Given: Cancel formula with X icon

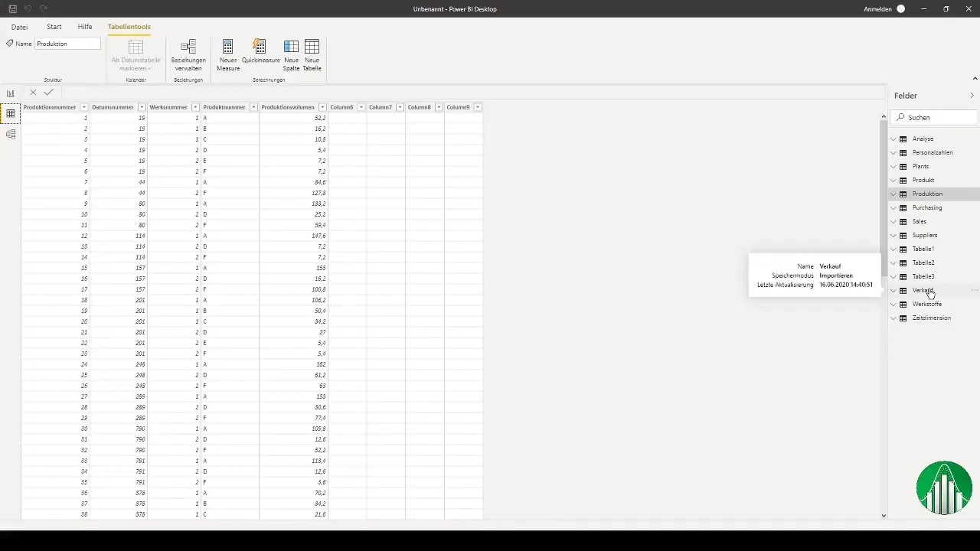Looking at the screenshot, I should tap(33, 93).
